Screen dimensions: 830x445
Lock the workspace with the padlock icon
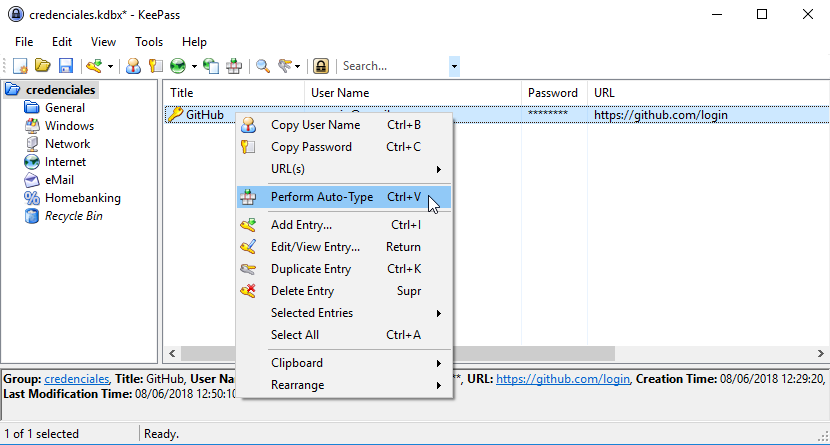(321, 66)
